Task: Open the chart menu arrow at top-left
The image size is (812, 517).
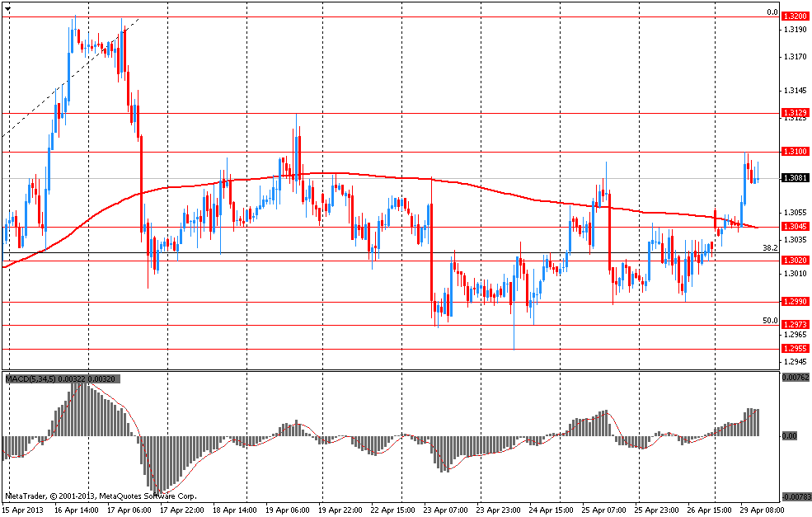Action: click(7, 7)
